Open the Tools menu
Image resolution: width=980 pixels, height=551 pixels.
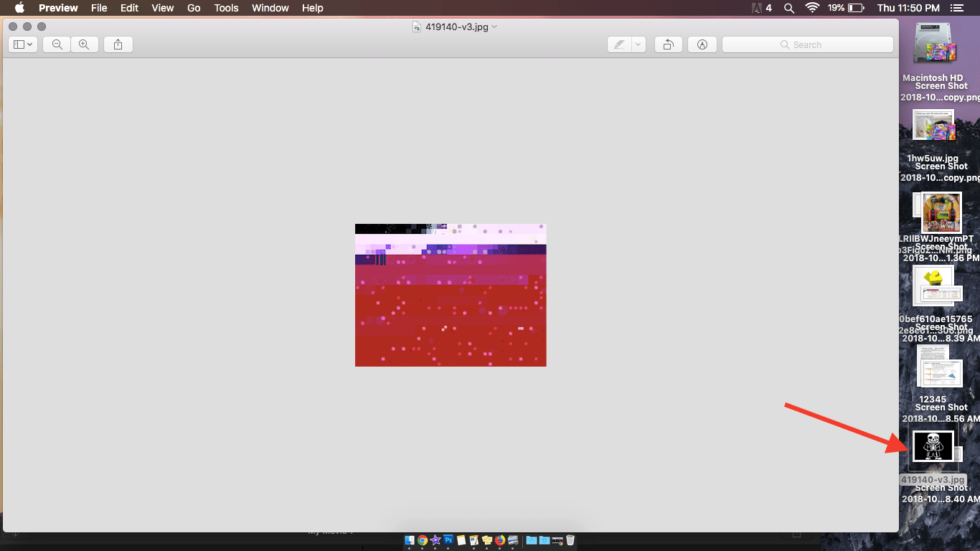226,8
